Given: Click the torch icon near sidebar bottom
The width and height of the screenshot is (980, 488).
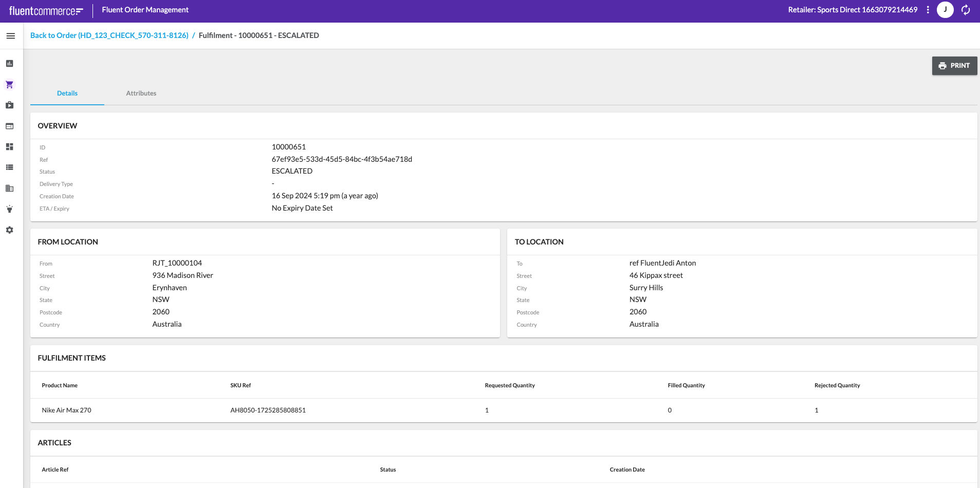Looking at the screenshot, I should coord(10,209).
